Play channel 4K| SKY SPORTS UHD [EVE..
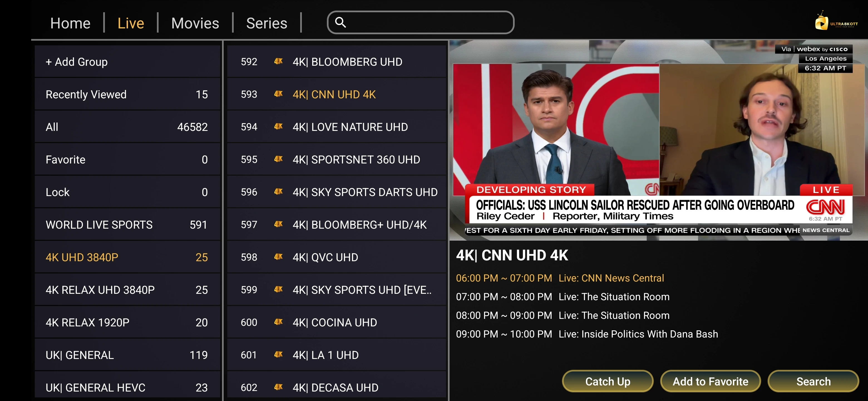Screen dimensions: 868x401 coord(336,290)
